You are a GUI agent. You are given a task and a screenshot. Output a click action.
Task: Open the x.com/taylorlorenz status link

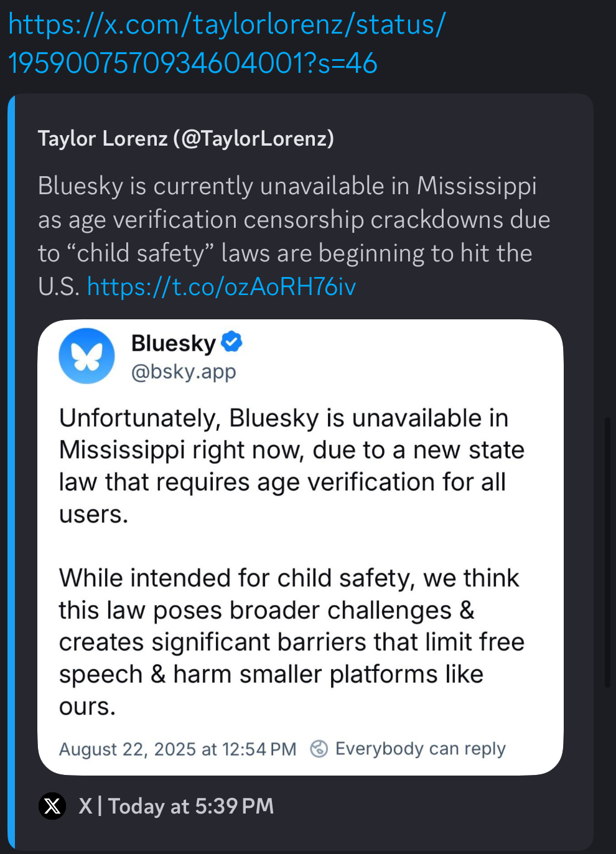click(x=226, y=25)
